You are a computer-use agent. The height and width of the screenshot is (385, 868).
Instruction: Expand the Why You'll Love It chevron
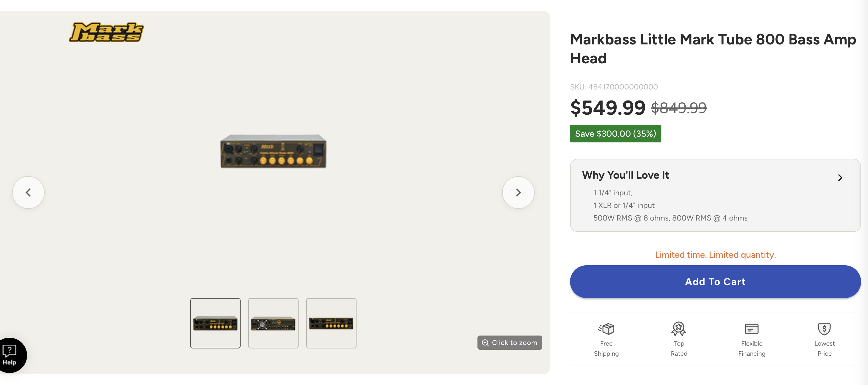pos(840,177)
